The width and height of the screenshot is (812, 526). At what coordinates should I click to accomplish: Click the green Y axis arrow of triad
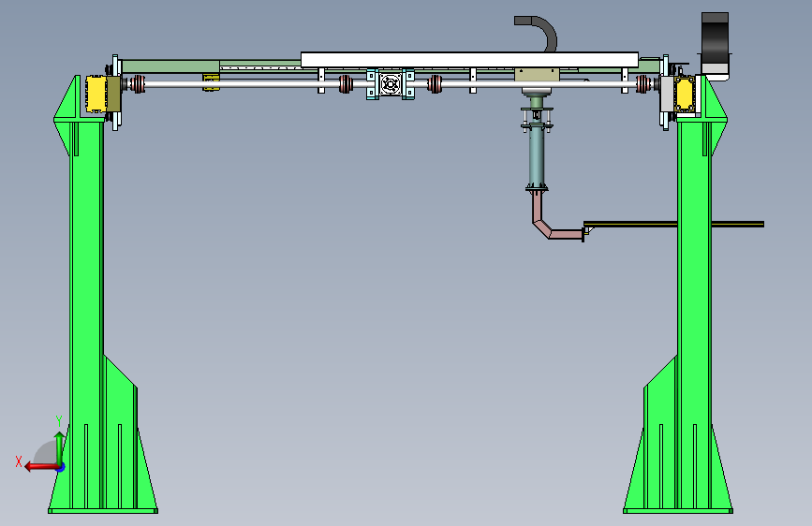[x=59, y=447]
